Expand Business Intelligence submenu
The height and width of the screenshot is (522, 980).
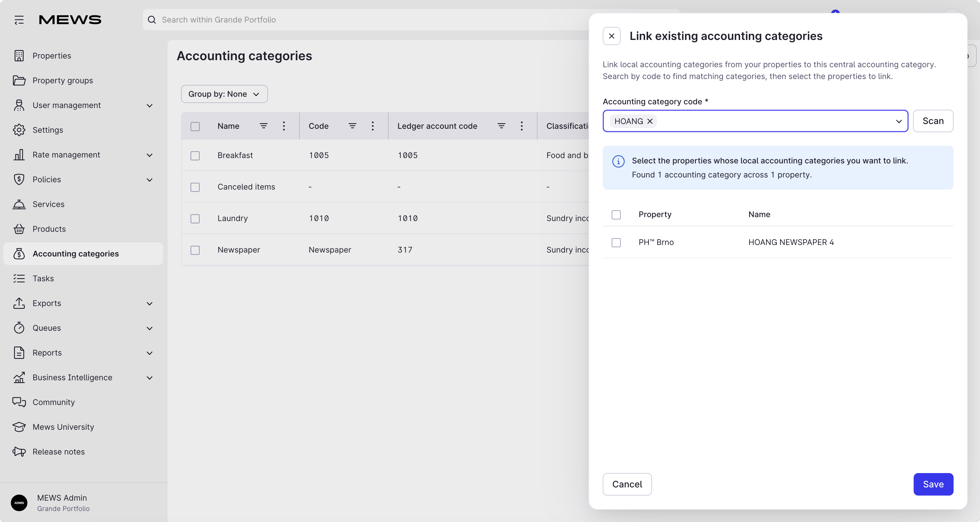150,377
